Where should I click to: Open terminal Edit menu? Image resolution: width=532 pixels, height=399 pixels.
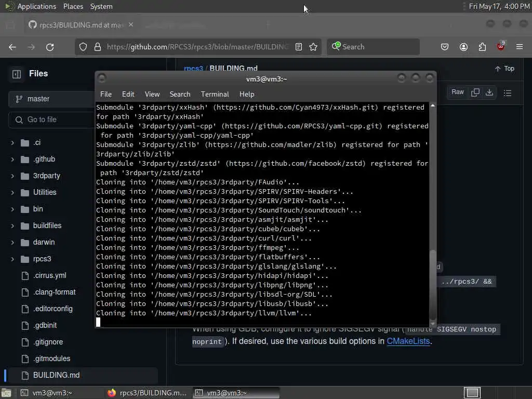(128, 95)
